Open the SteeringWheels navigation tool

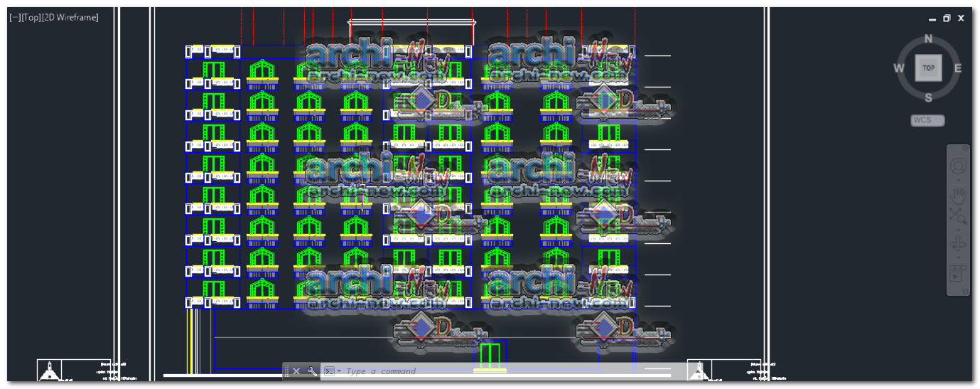pos(957,166)
